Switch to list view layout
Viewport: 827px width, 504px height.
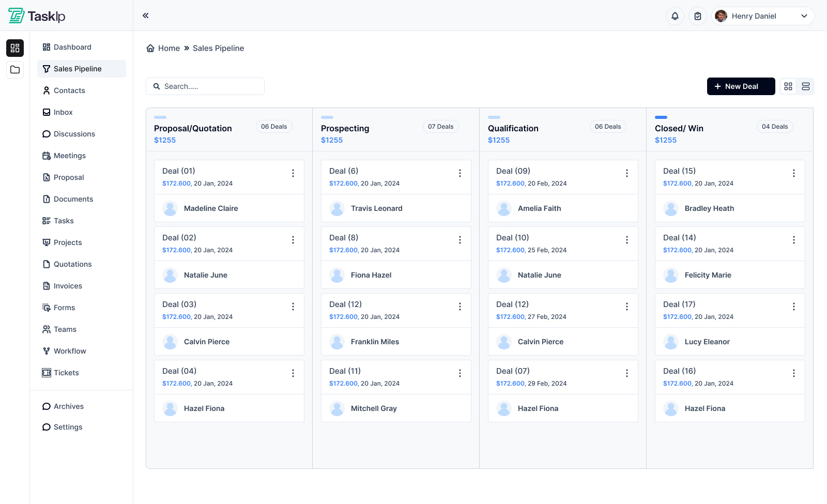tap(806, 86)
